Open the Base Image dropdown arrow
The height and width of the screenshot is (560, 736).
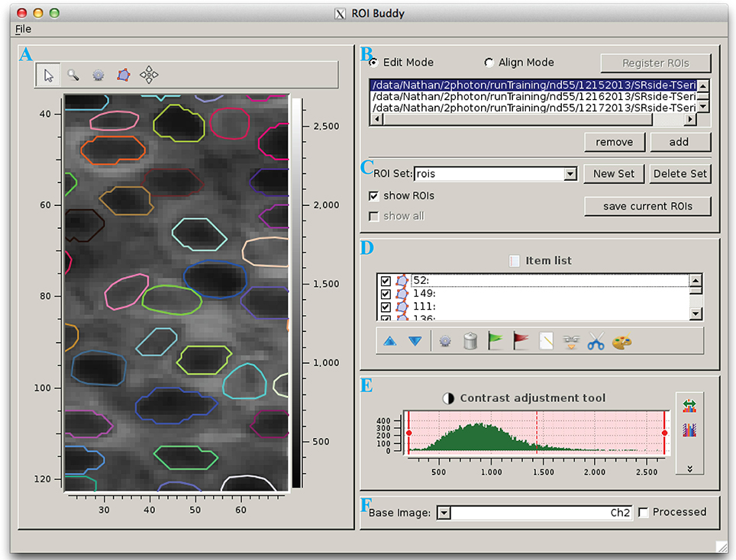click(x=444, y=513)
